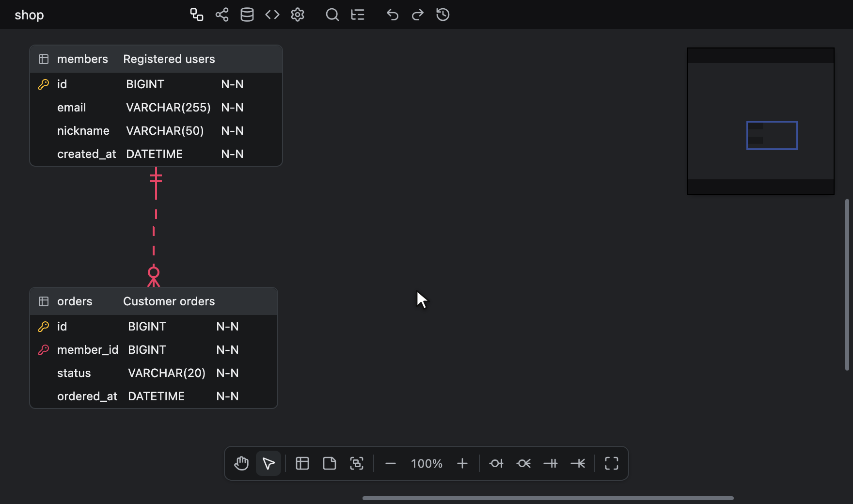Select the zero-or-one relationship tool

pyautogui.click(x=496, y=463)
